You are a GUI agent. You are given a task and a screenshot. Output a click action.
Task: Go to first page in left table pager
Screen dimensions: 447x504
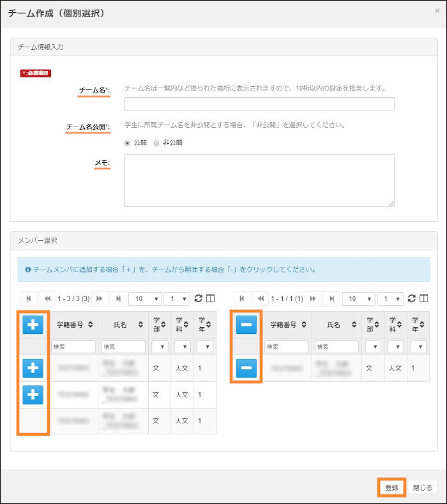coord(29,298)
